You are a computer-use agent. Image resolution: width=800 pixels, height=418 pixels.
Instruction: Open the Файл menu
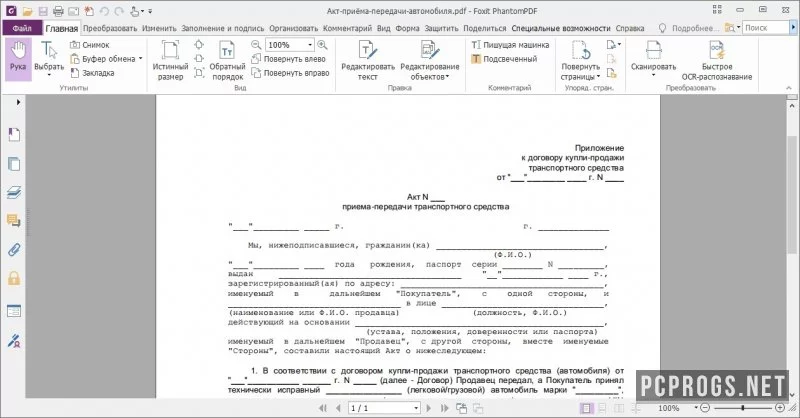pyautogui.click(x=22, y=28)
